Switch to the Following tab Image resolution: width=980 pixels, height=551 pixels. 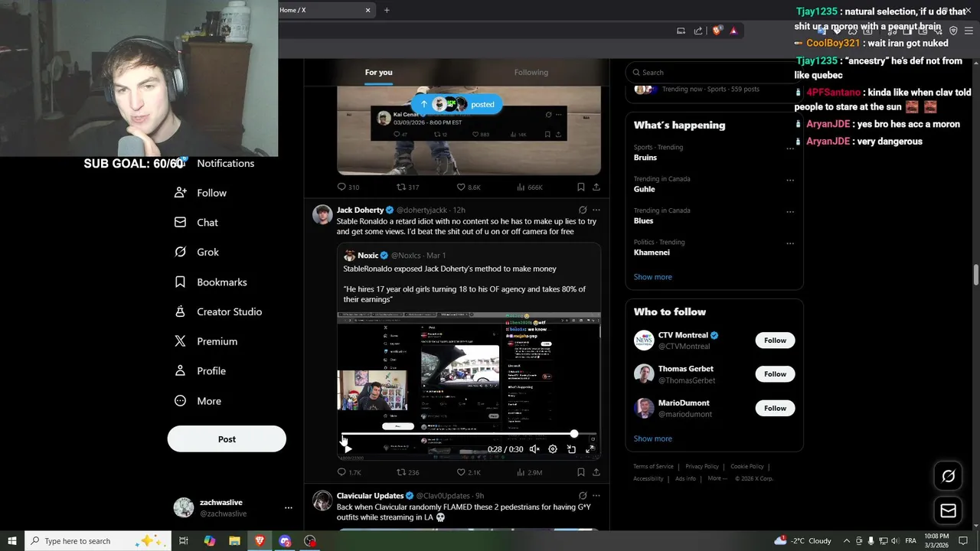tap(531, 73)
